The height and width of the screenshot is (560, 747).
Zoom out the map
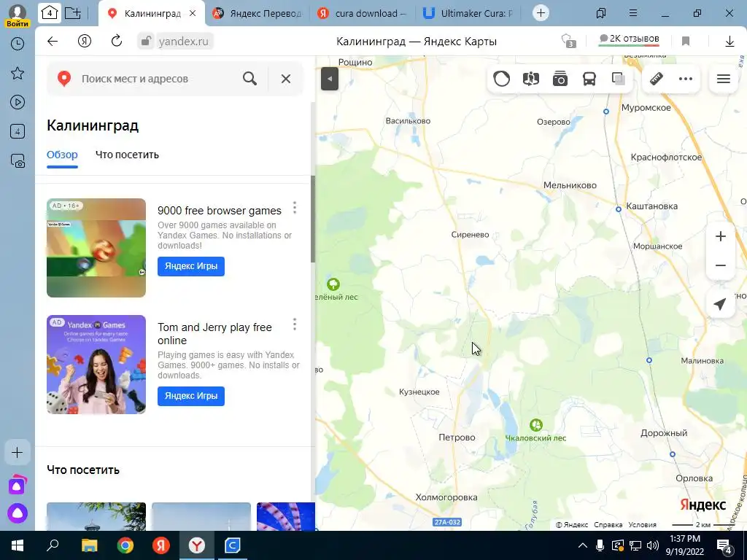point(720,265)
